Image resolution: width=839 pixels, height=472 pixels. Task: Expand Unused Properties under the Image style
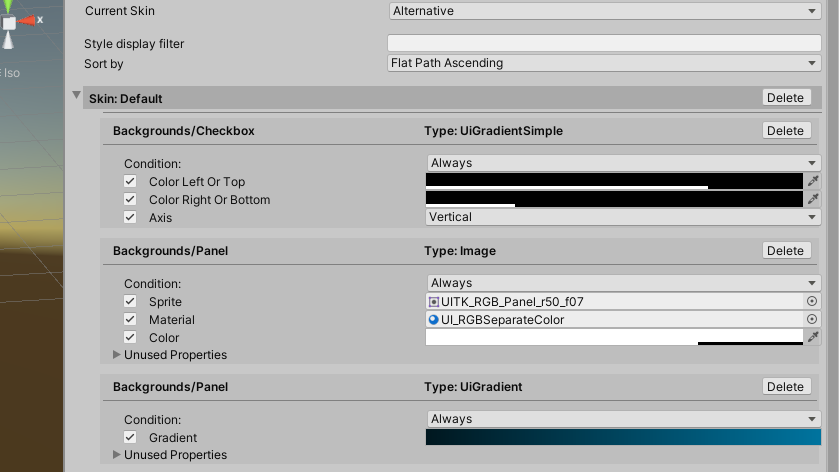(x=118, y=355)
